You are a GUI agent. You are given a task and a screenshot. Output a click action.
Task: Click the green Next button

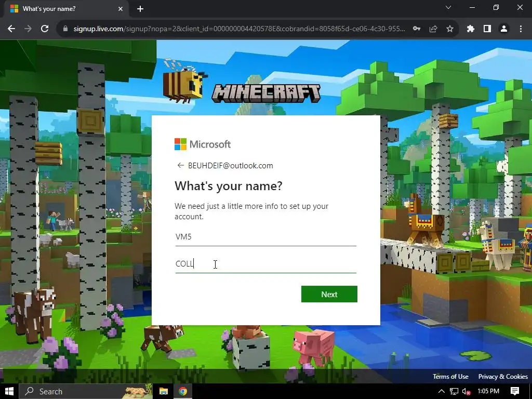[329, 294]
